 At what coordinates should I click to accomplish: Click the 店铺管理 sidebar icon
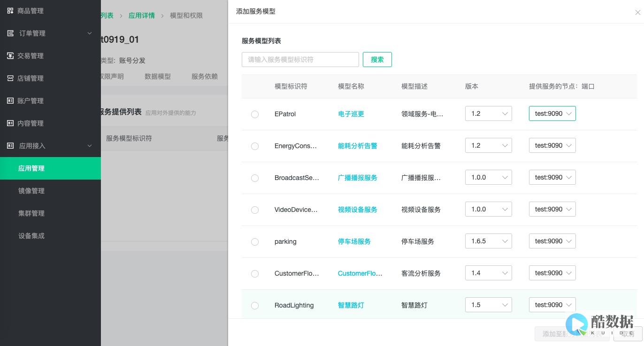pyautogui.click(x=10, y=78)
